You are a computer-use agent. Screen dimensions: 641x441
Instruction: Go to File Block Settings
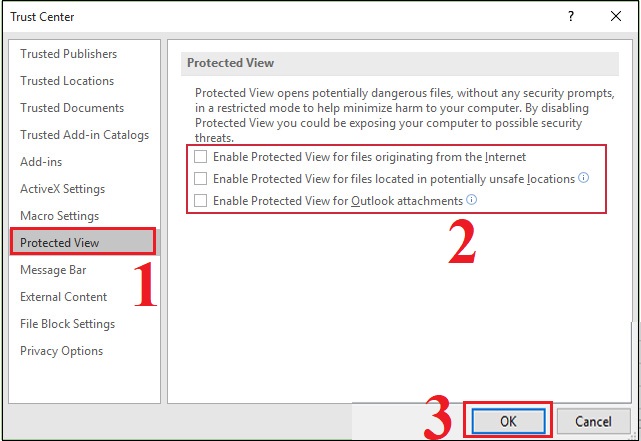tap(67, 324)
